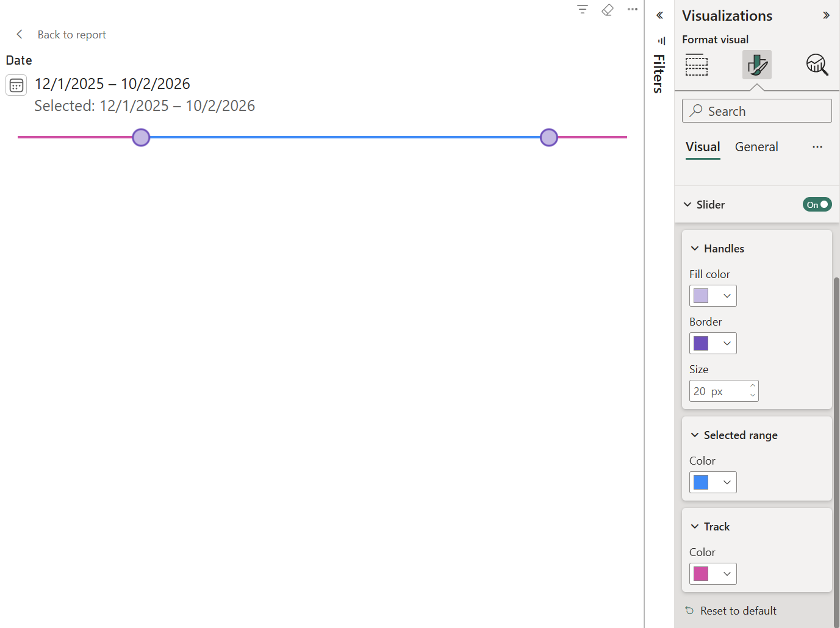Click the Selected: 12/1/2025 – 10/2/2026 text
Screen dimensions: 840x628
[x=145, y=106]
